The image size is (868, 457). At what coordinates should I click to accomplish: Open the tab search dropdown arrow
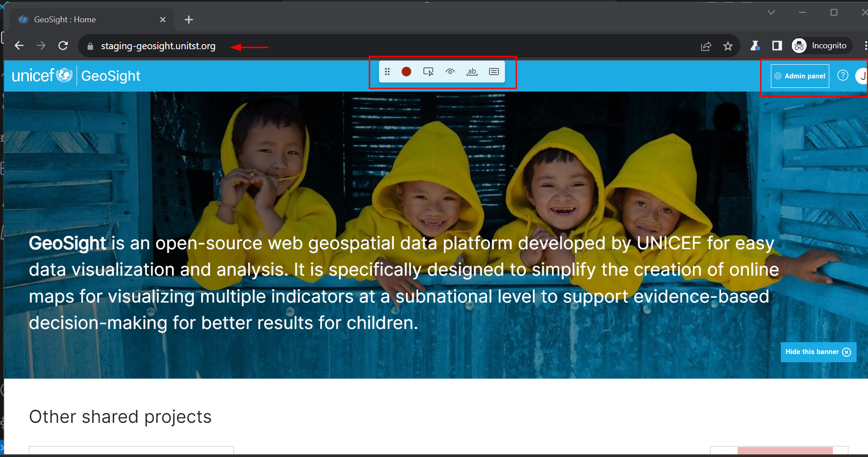(771, 12)
